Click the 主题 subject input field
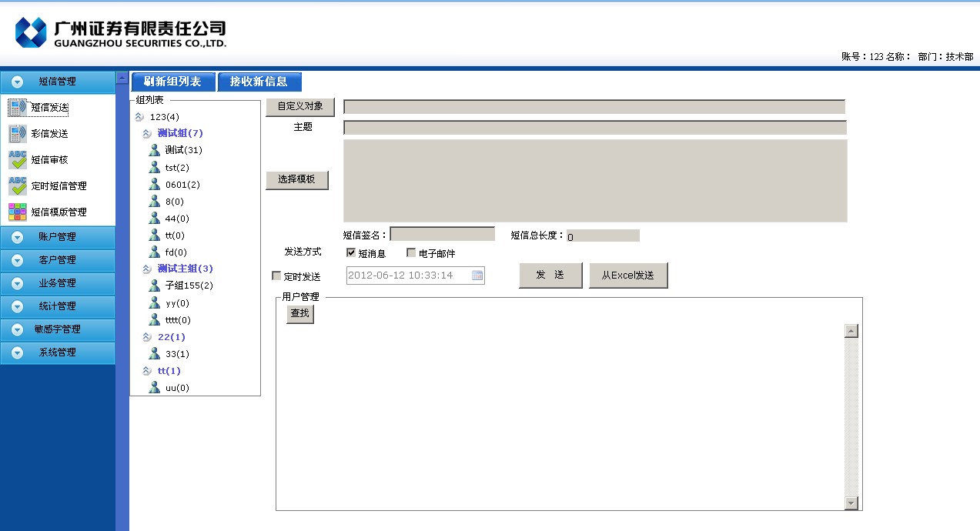 595,128
